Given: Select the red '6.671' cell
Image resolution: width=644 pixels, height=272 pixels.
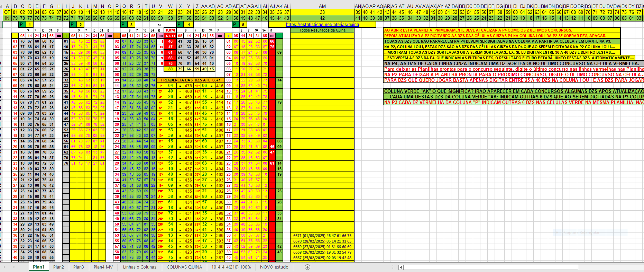Looking at the screenshot, I should 171,36.
